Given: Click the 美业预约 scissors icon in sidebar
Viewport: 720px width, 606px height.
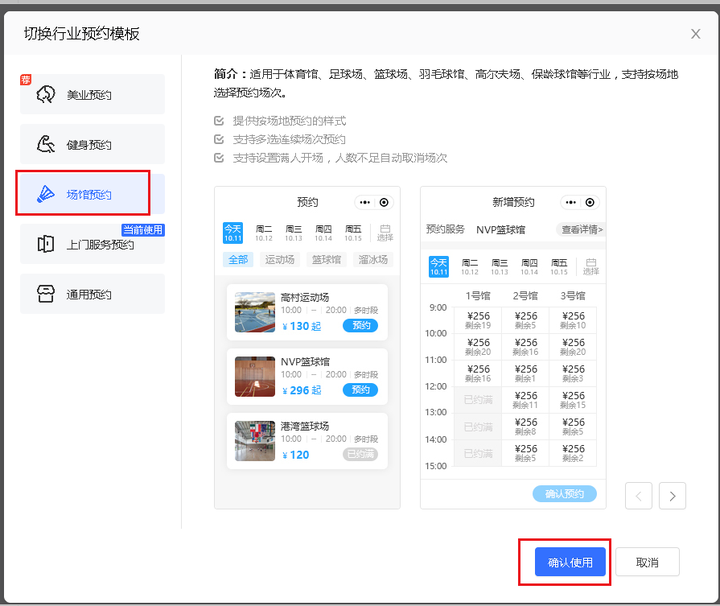Looking at the screenshot, I should (x=46, y=94).
